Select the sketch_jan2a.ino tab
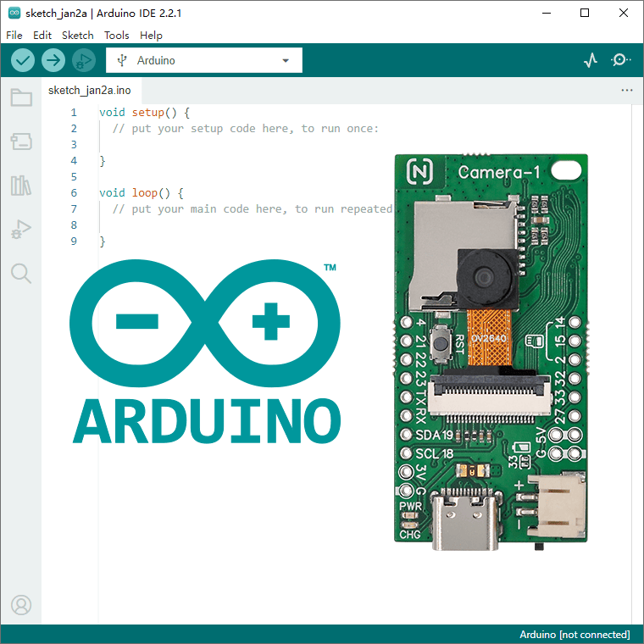Screen dimensions: 644x644 tap(90, 91)
